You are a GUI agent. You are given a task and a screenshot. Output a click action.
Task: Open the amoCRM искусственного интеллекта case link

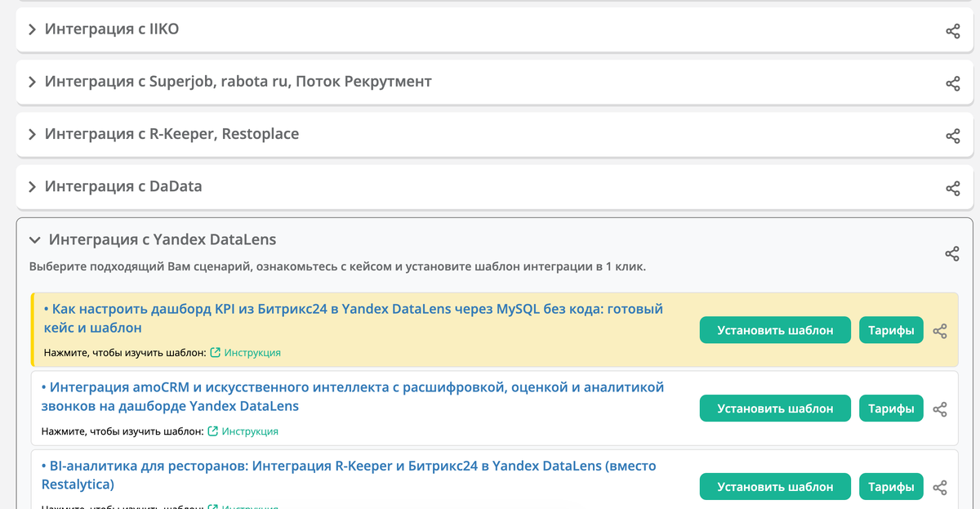(353, 396)
